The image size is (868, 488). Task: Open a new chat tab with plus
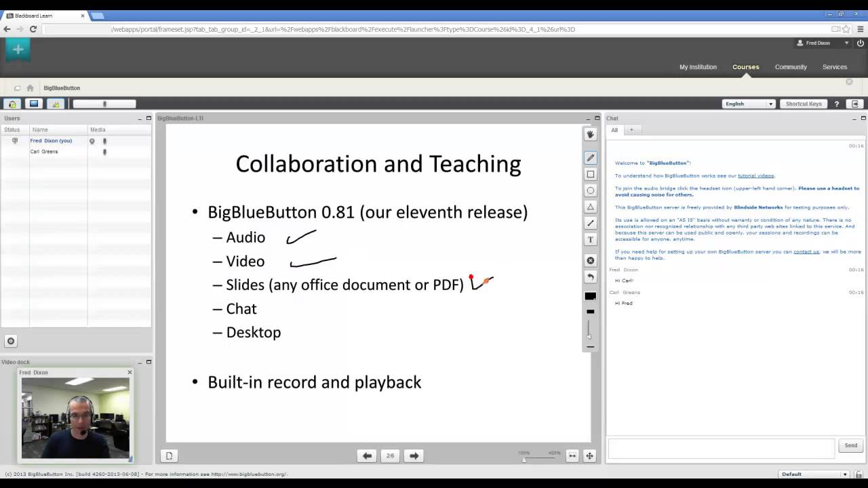[x=631, y=130]
